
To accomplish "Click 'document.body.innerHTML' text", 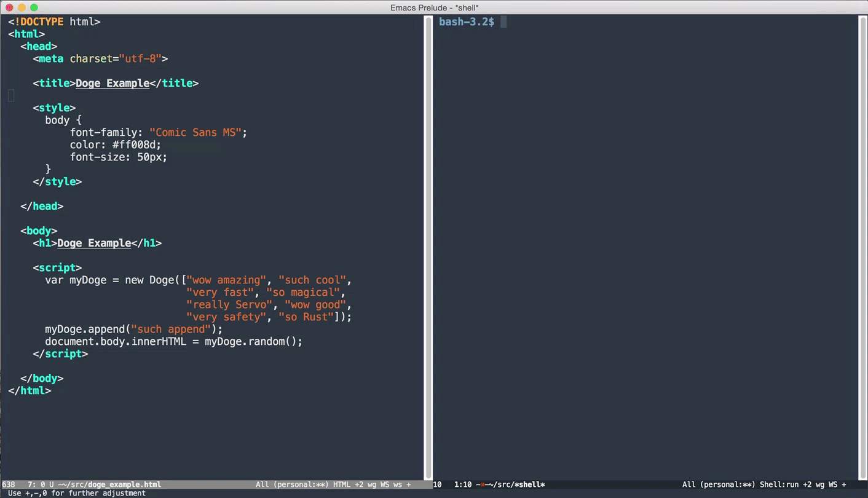I will (x=116, y=341).
